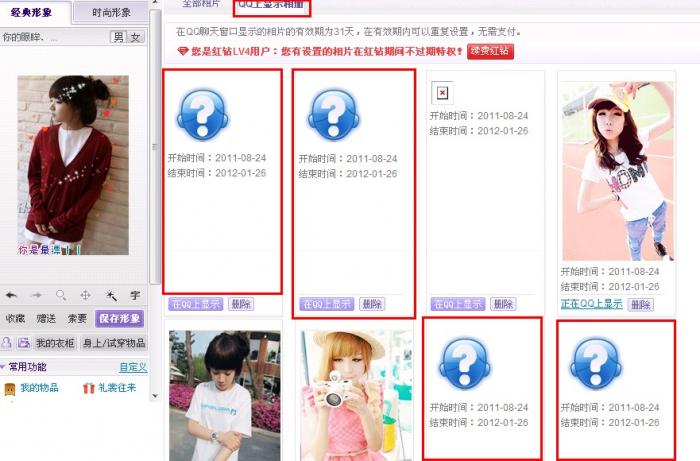The width and height of the screenshot is (700, 461).
Task: Click the 保存形象 button
Action: point(120,319)
